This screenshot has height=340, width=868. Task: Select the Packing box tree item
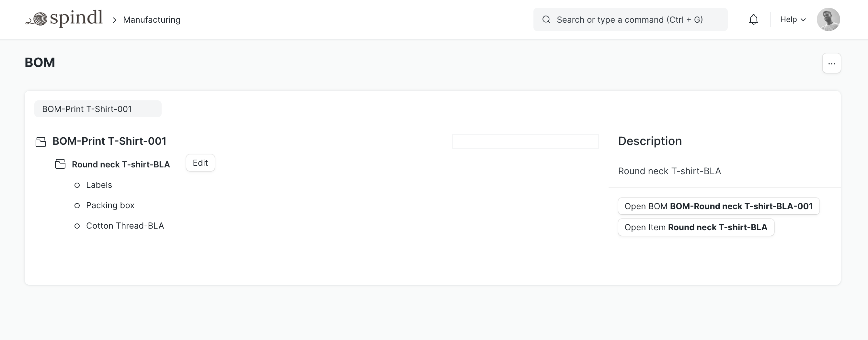pos(110,206)
